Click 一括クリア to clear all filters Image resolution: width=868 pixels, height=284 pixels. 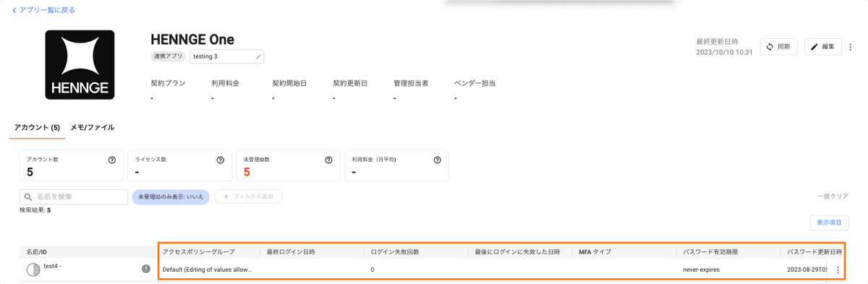833,197
